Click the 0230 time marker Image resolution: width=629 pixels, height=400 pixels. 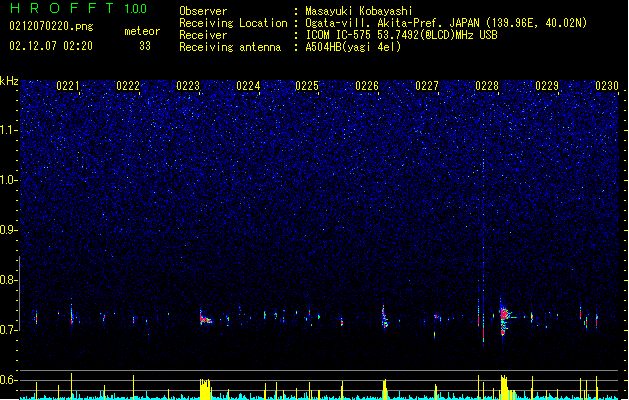[x=607, y=86]
